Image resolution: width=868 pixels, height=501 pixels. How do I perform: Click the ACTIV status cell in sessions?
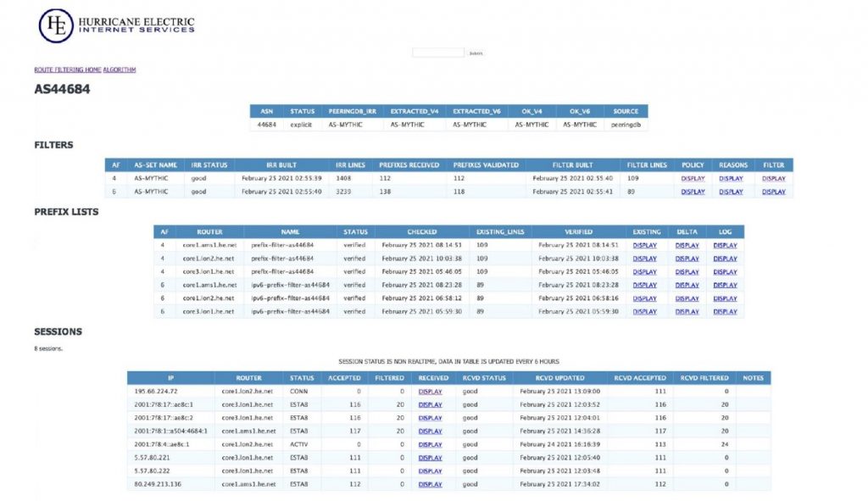(299, 444)
